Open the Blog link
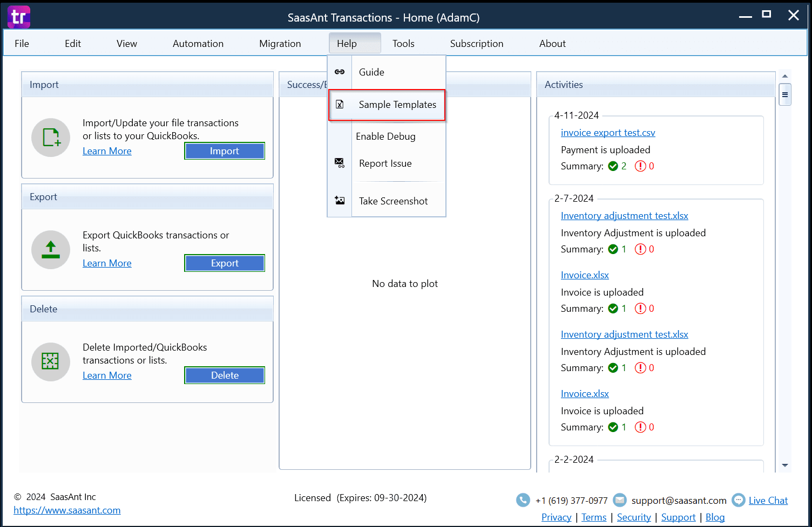Viewport: 812px width, 527px height. coord(715,517)
